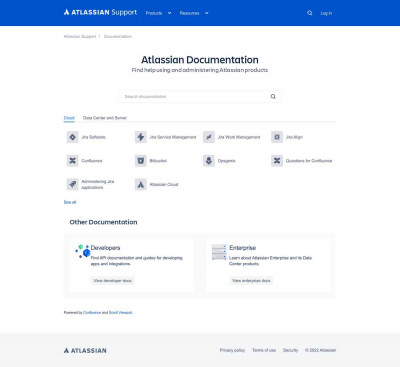Click the Developers card illustration icon
Screen dimensions: 400x367
click(82, 251)
